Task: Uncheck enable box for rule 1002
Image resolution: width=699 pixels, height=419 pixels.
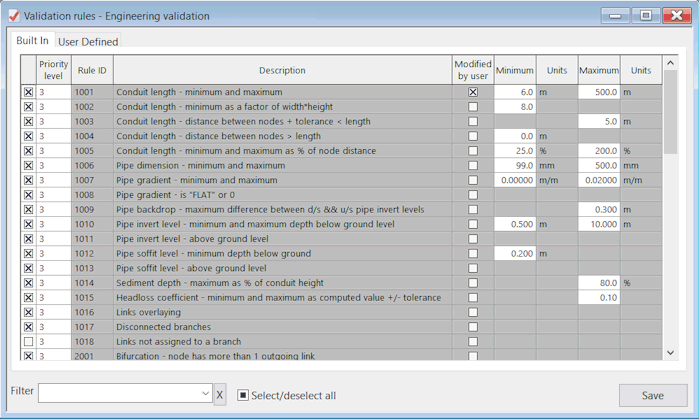Action: click(x=29, y=107)
